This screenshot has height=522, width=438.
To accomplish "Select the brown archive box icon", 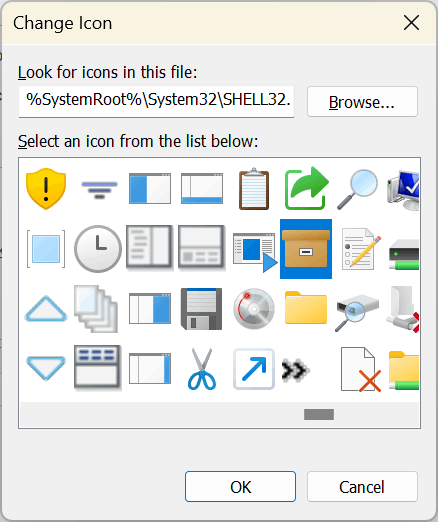I will [306, 249].
